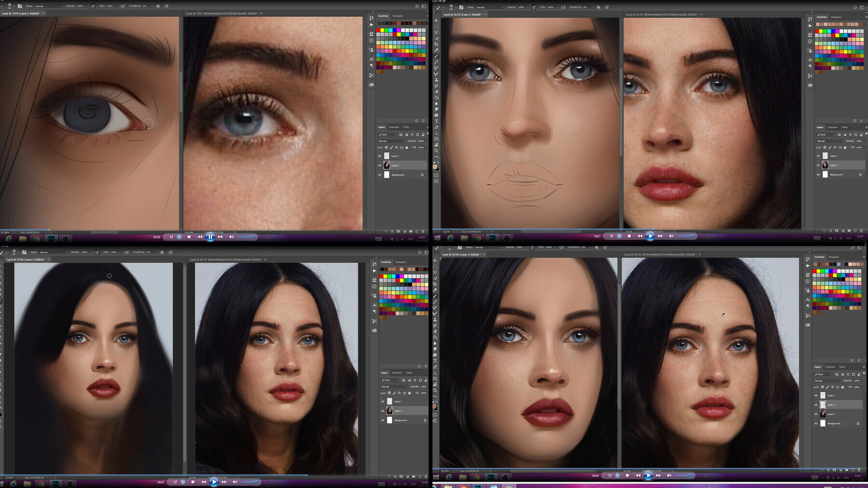The width and height of the screenshot is (868, 488).
Task: Select the Zoom tool in bottom-right window
Action: click(x=435, y=390)
